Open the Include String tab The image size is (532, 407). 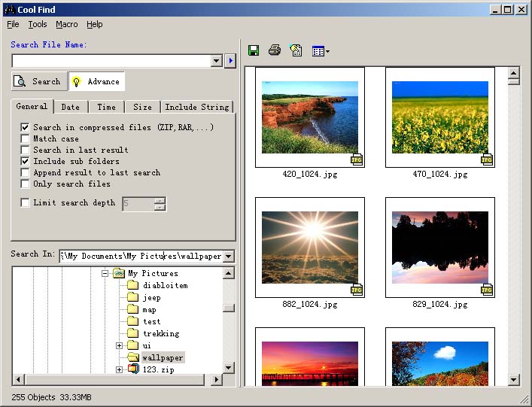click(197, 107)
